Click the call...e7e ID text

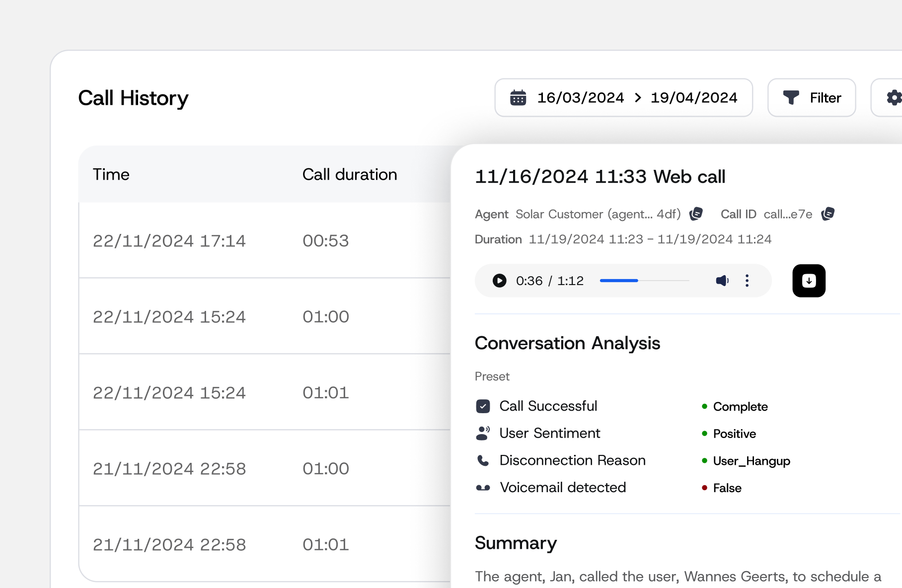788,214
